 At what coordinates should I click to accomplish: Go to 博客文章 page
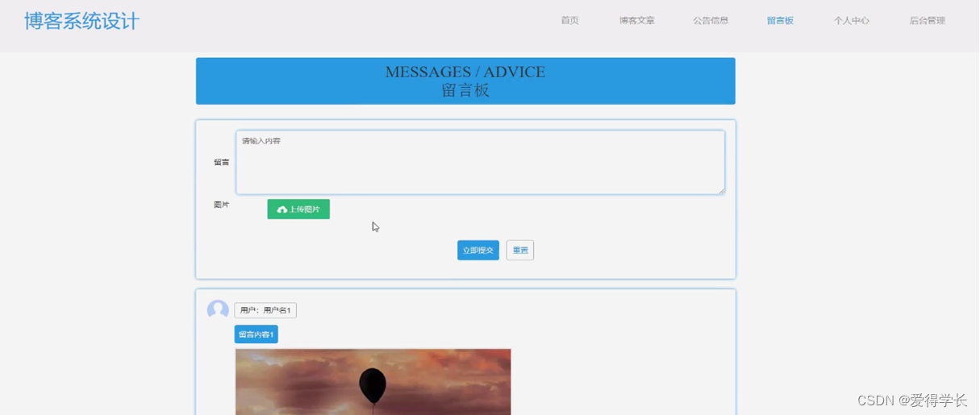click(636, 21)
